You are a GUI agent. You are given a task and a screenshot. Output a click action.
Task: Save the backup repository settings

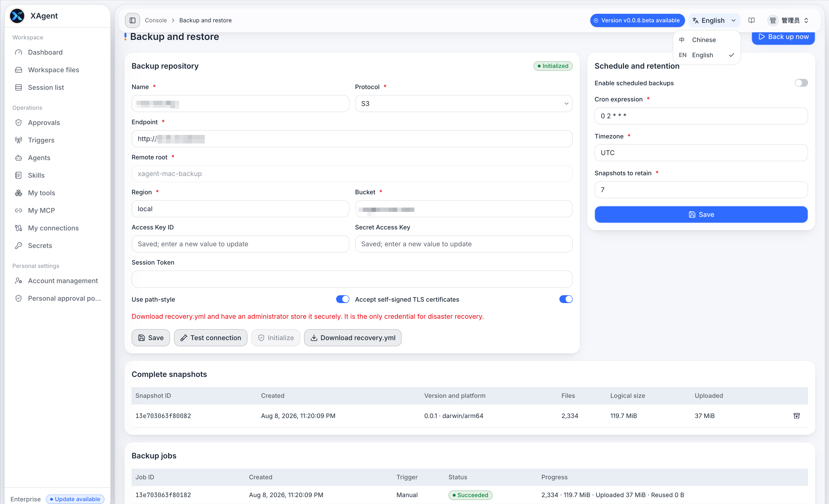150,338
